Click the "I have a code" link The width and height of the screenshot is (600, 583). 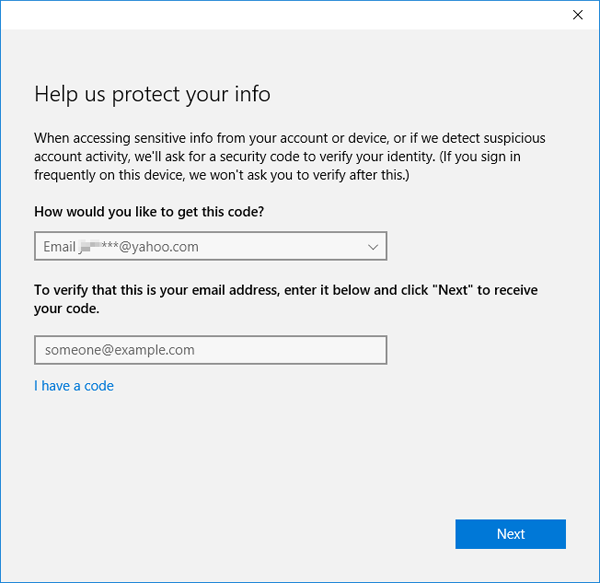click(x=74, y=385)
